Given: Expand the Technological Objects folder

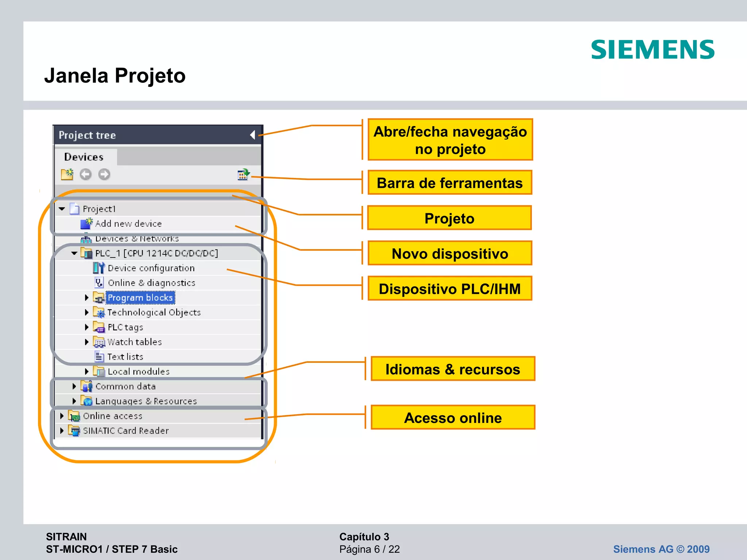Looking at the screenshot, I should 86,312.
